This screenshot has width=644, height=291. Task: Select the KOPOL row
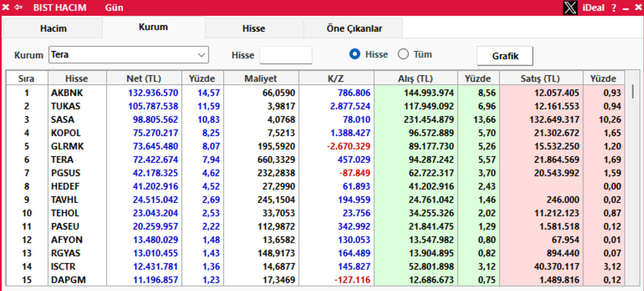tap(316, 133)
